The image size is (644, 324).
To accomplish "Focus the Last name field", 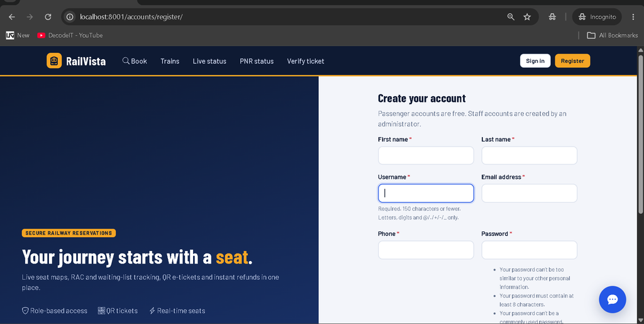I will pyautogui.click(x=529, y=155).
